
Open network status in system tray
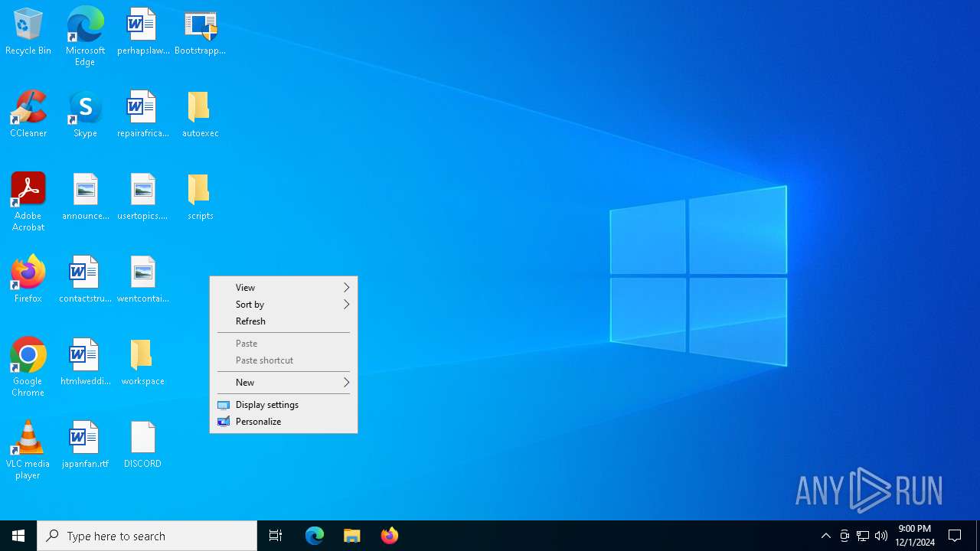(863, 536)
